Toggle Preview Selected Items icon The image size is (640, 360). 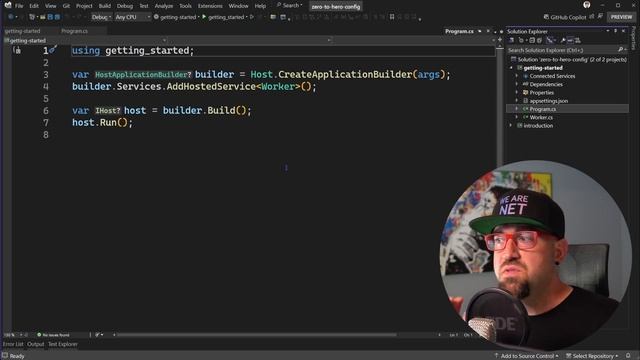pos(570,40)
